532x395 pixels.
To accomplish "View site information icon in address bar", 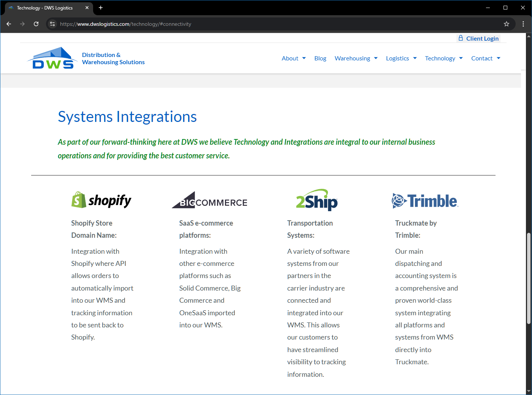I will click(x=52, y=24).
